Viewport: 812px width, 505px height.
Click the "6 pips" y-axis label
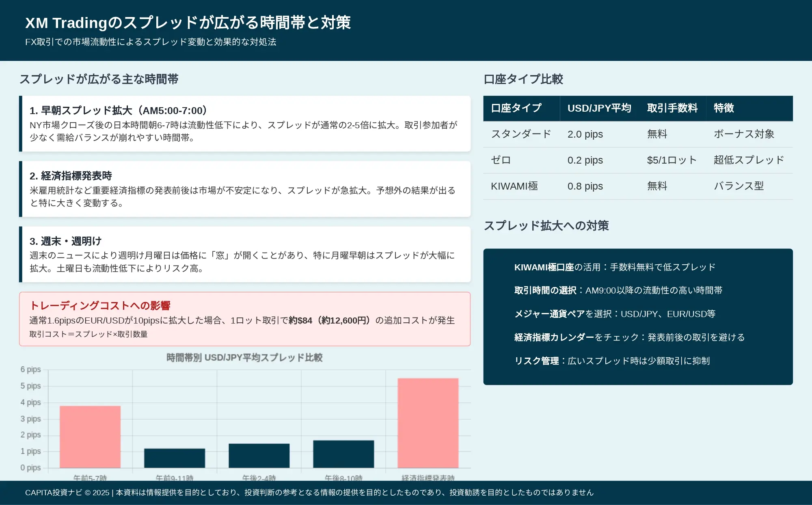click(31, 369)
